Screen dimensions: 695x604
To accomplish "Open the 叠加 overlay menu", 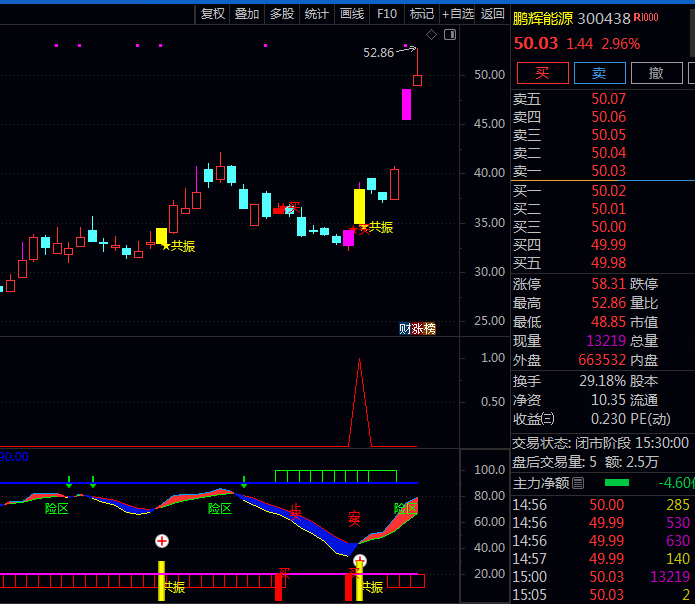I will coord(247,13).
